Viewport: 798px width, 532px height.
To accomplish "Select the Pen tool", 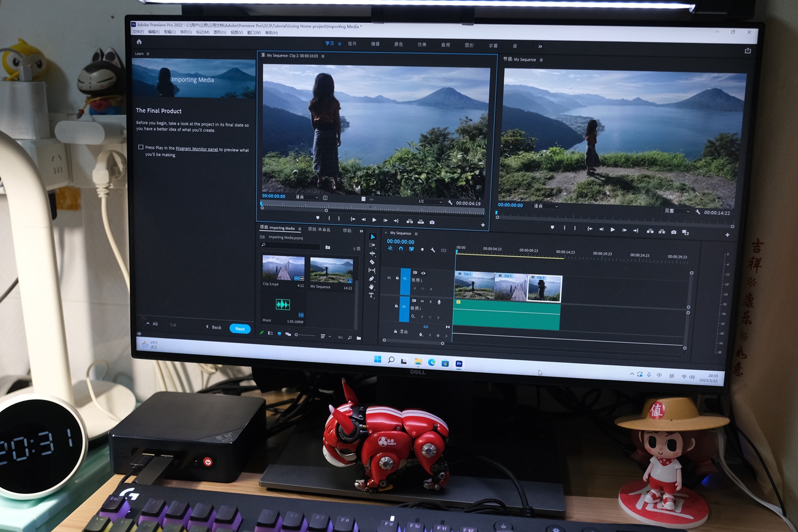I will click(371, 278).
